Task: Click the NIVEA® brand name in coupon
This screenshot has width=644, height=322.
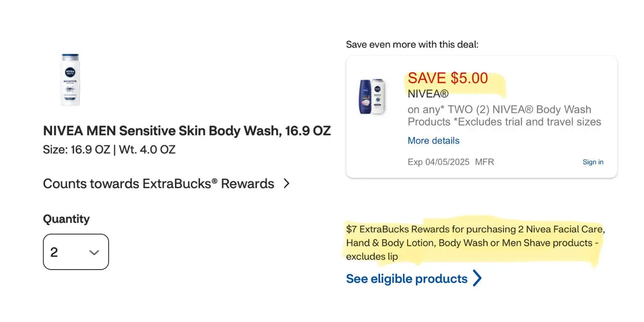Action: 428,94
